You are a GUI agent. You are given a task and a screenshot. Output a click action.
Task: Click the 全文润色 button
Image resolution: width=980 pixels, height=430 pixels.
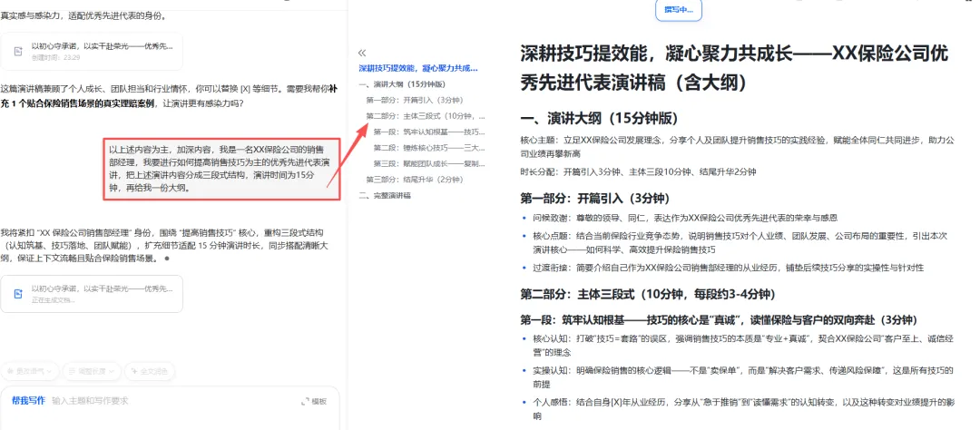pos(150,371)
